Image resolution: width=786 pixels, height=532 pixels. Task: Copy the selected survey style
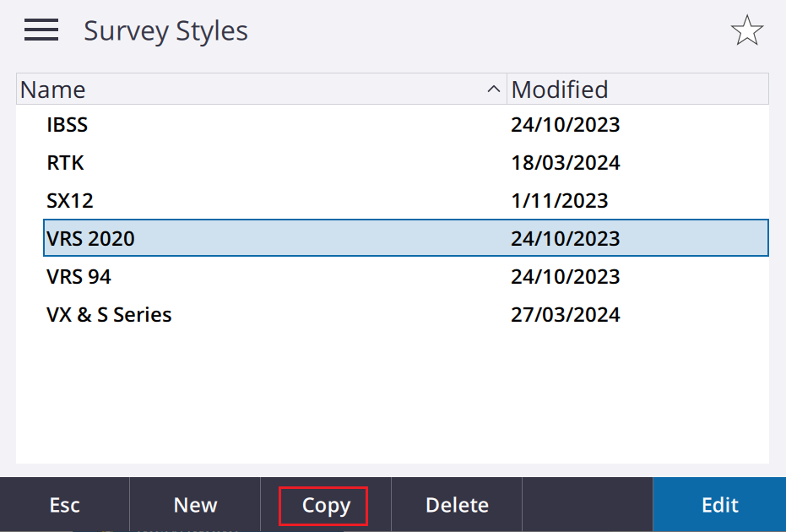(x=326, y=504)
